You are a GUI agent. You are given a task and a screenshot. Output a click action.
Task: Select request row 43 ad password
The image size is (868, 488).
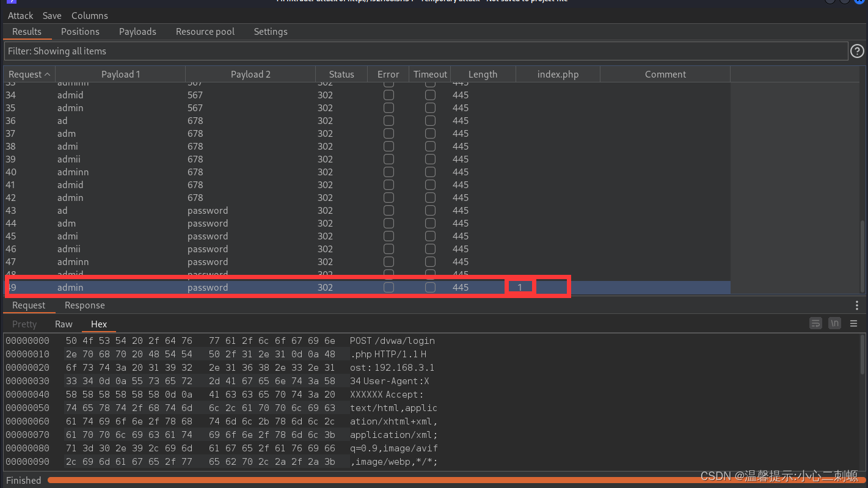point(367,211)
